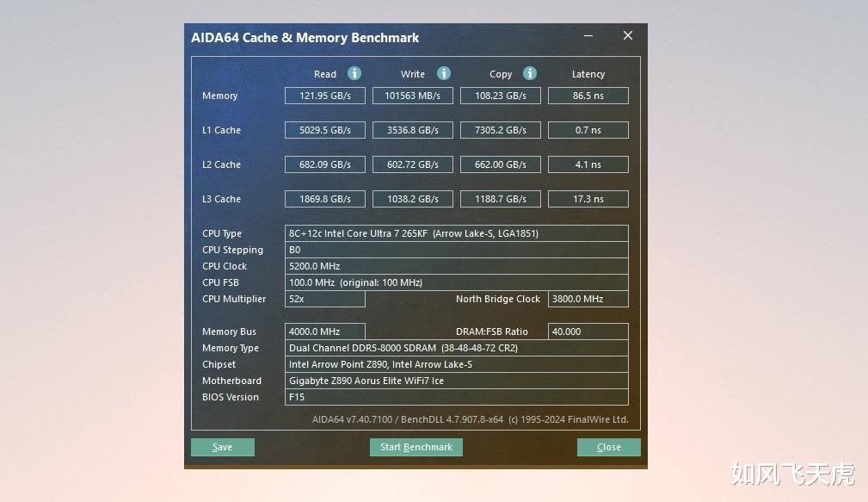Click the Close button at bottom
Image resolution: width=868 pixels, height=502 pixels.
click(x=609, y=447)
